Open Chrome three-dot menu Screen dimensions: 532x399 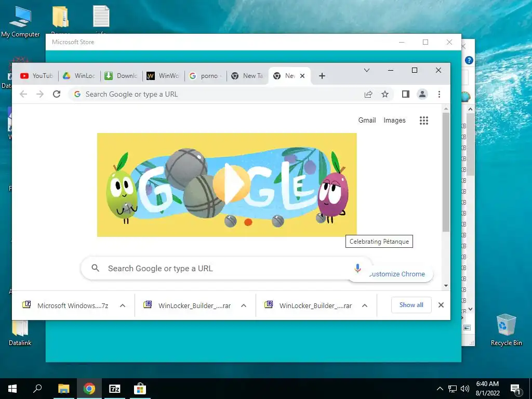click(x=439, y=94)
